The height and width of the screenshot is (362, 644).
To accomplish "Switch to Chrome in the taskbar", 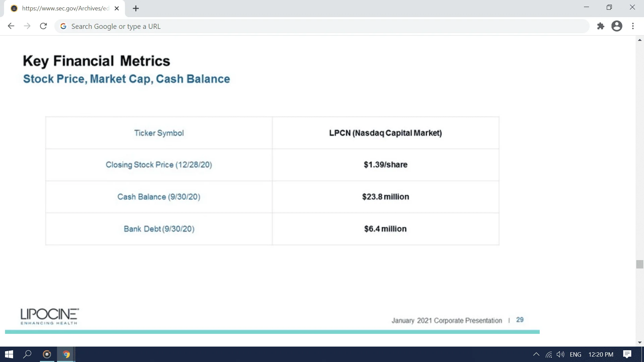I will [x=66, y=354].
